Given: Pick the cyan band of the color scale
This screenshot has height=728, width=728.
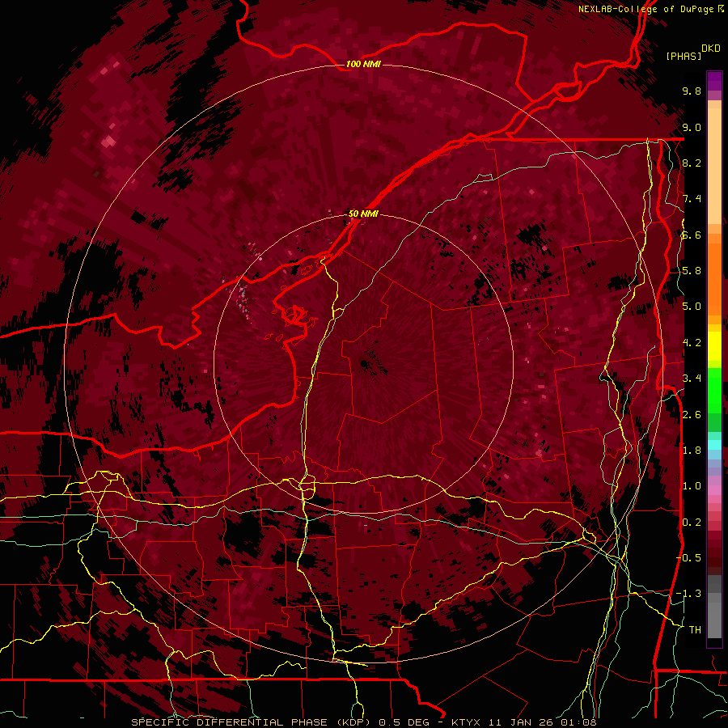Looking at the screenshot, I should coord(714,445).
